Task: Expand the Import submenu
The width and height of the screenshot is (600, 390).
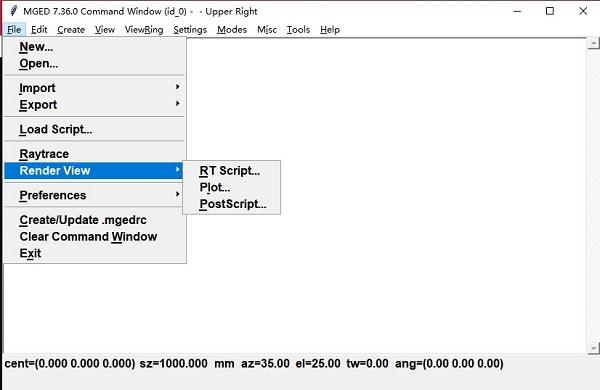Action: (x=95, y=88)
